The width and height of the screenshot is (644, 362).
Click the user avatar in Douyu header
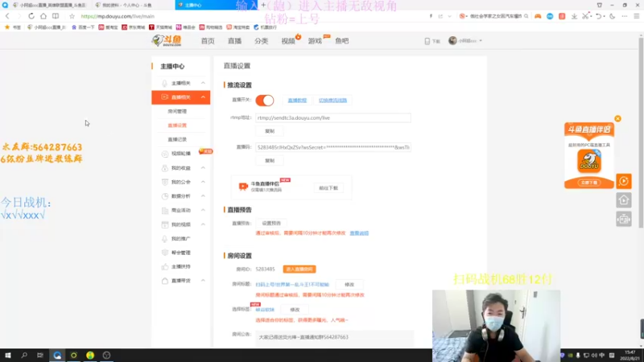pos(452,41)
